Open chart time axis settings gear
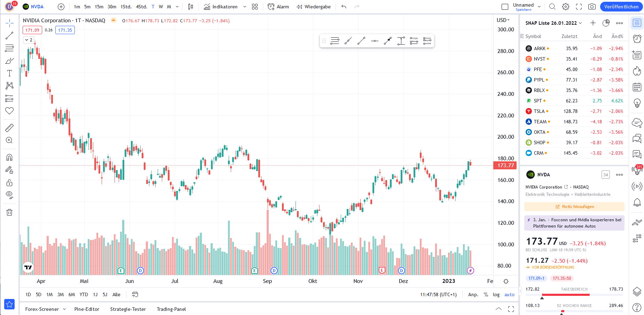 click(x=506, y=281)
